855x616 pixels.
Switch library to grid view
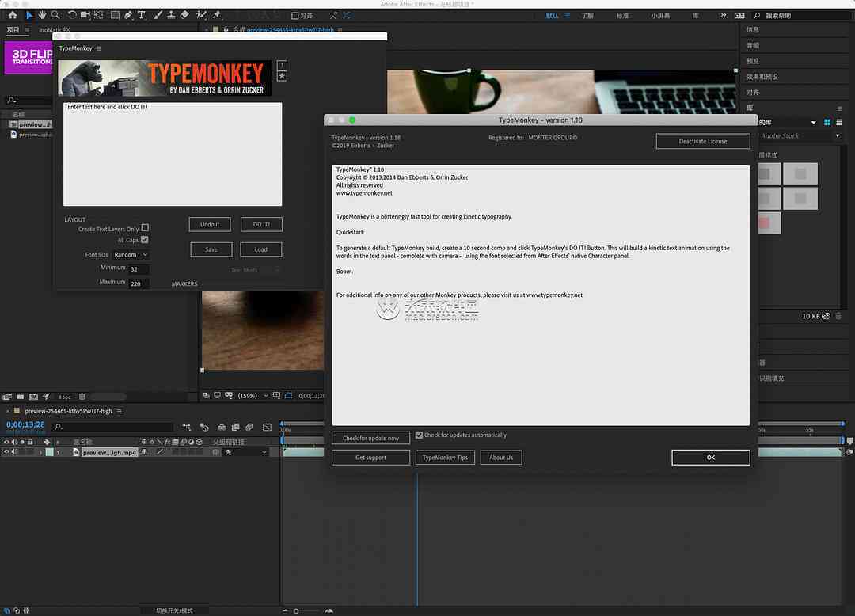(x=827, y=122)
